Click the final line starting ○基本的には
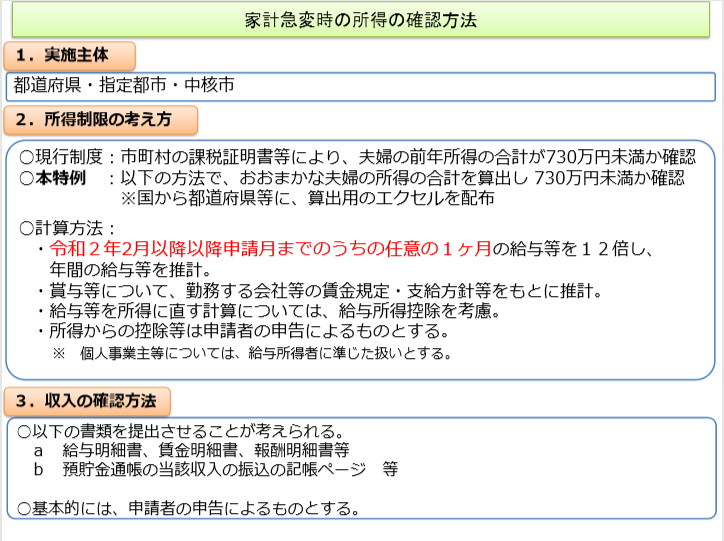Screen dimensions: 724x541 coord(188,508)
